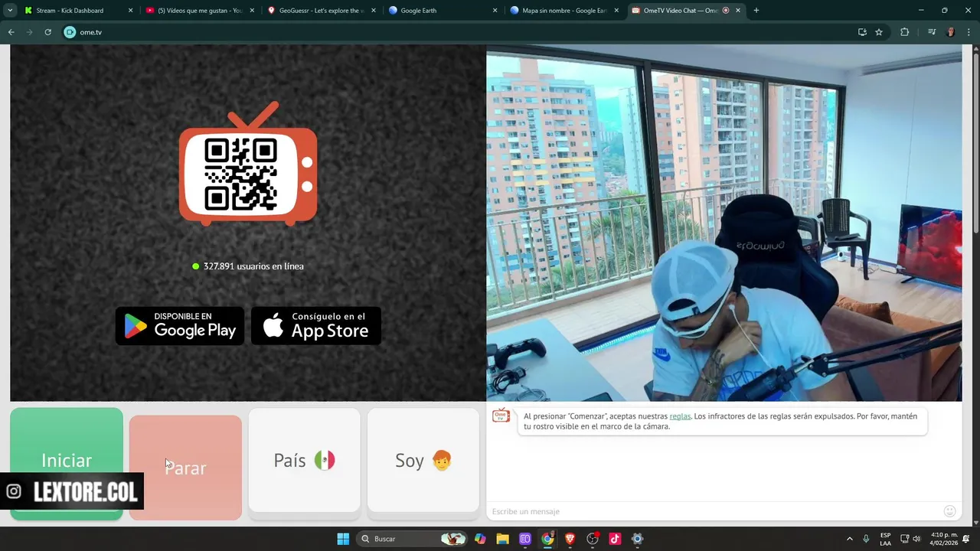Switch to the Google Earth tab
980x551 pixels.
tap(443, 11)
